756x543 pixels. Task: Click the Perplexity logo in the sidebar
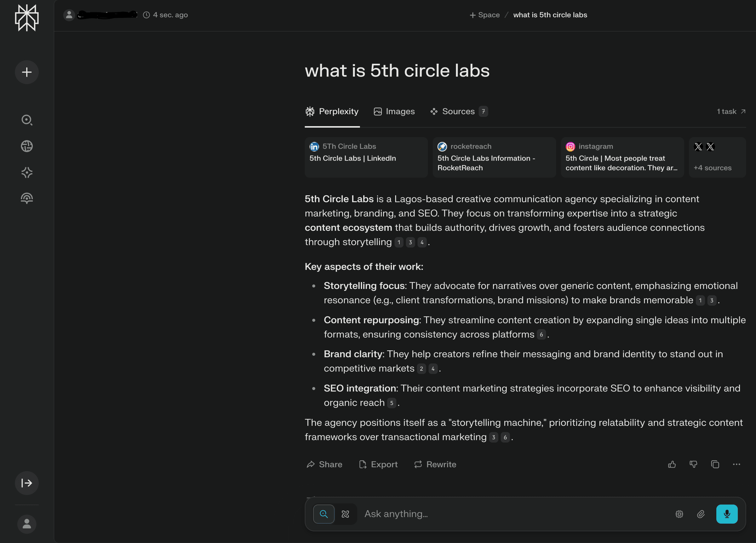[27, 18]
